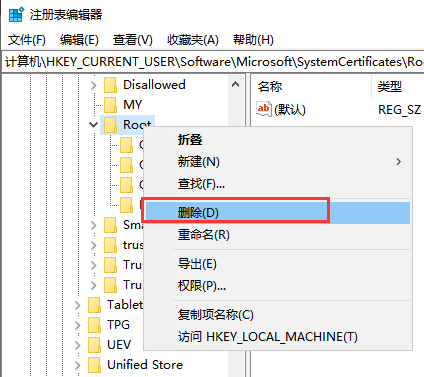Select the MY folder icon
424x377 pixels.
[110, 105]
